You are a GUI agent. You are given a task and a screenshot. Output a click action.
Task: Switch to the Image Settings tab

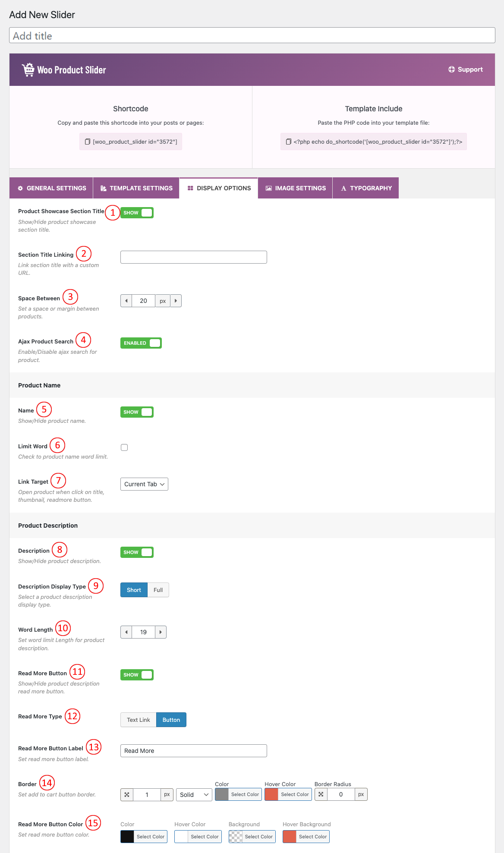[296, 188]
